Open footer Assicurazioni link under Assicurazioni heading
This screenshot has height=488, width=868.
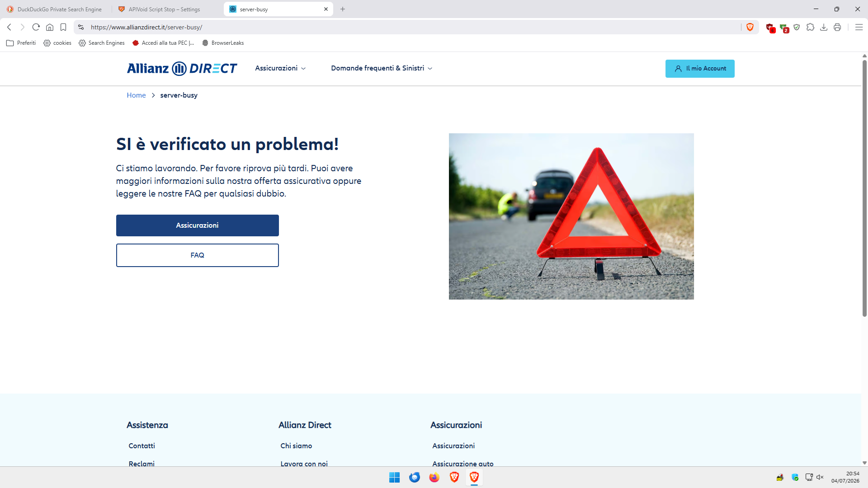(x=453, y=446)
